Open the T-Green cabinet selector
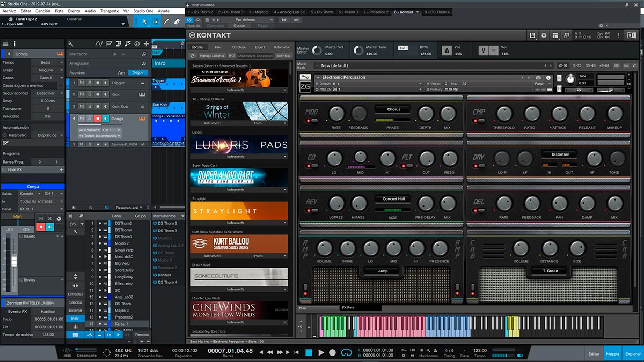This screenshot has height=362, width=644. point(550,271)
